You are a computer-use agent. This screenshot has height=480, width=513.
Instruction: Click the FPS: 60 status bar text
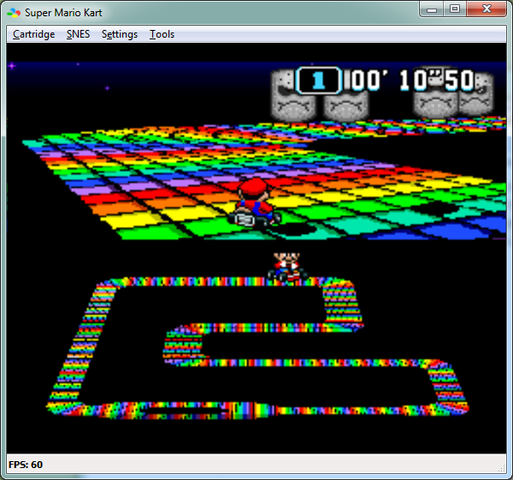click(26, 465)
